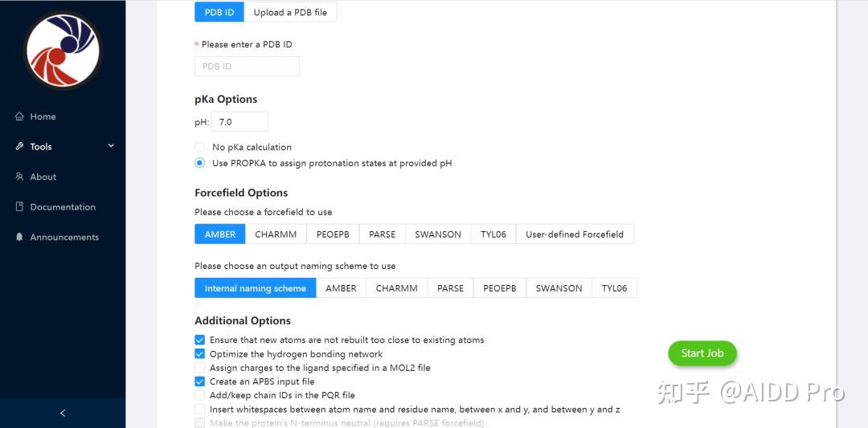Enable Add/keep chain IDs in PQR file
The width and height of the screenshot is (868, 428).
tap(200, 395)
